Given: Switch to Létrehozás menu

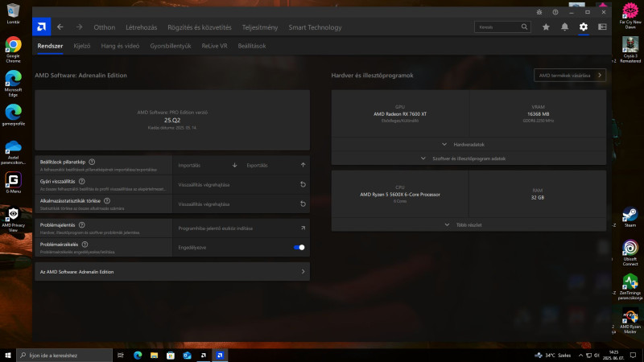Looking at the screenshot, I should (142, 27).
